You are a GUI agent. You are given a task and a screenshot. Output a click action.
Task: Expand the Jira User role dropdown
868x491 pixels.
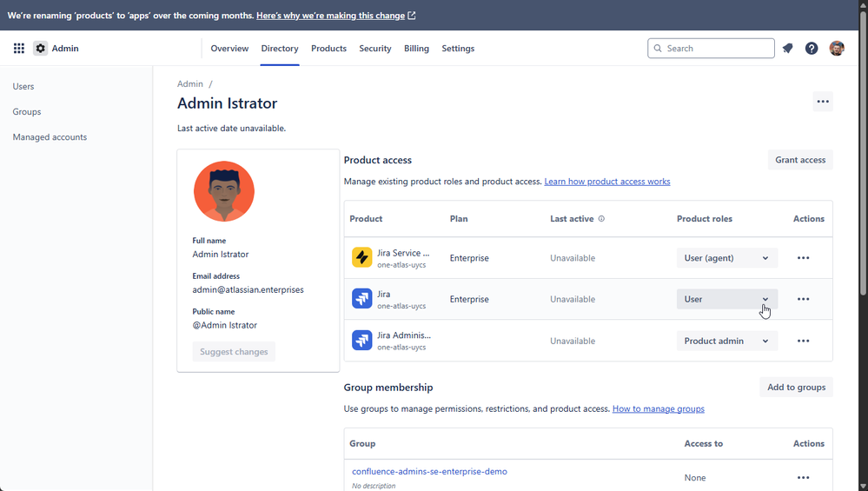coord(727,299)
